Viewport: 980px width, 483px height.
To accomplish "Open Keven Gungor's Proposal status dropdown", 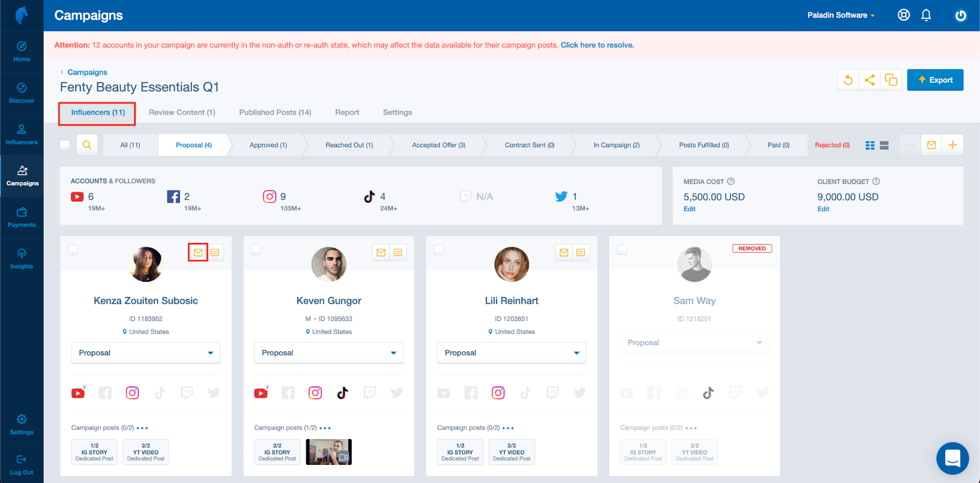I will [328, 353].
